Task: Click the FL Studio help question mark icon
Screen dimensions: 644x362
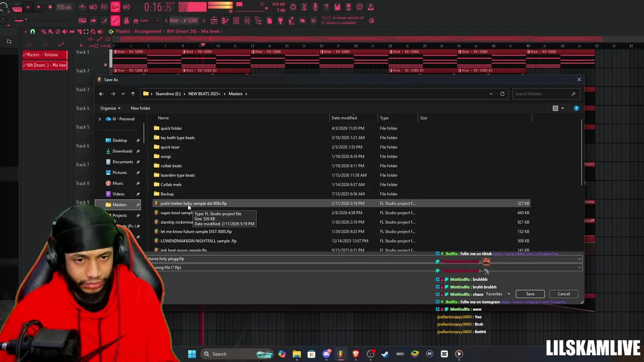Action: point(327,7)
